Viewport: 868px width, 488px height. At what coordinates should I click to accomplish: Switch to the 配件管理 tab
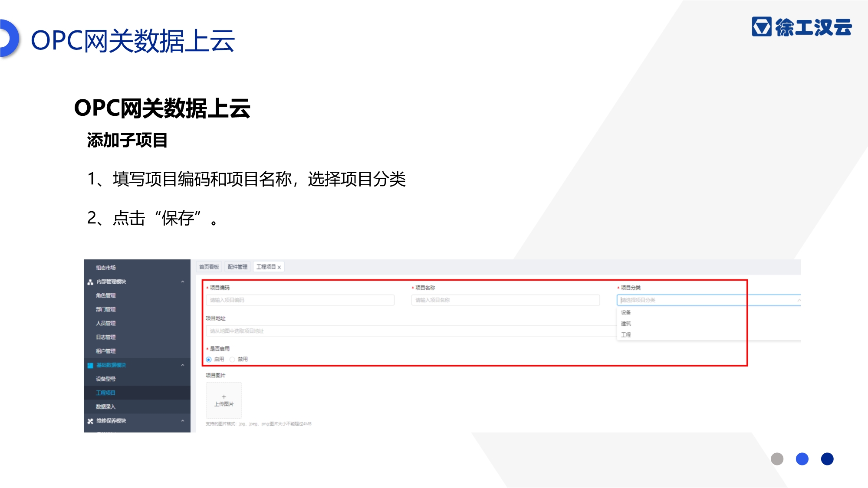(237, 267)
